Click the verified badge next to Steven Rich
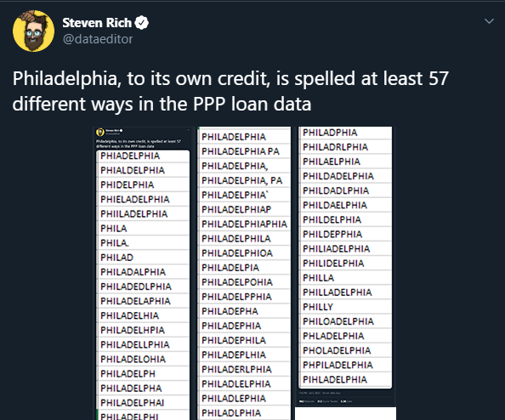Screen dimensions: 505x420 [x=141, y=23]
